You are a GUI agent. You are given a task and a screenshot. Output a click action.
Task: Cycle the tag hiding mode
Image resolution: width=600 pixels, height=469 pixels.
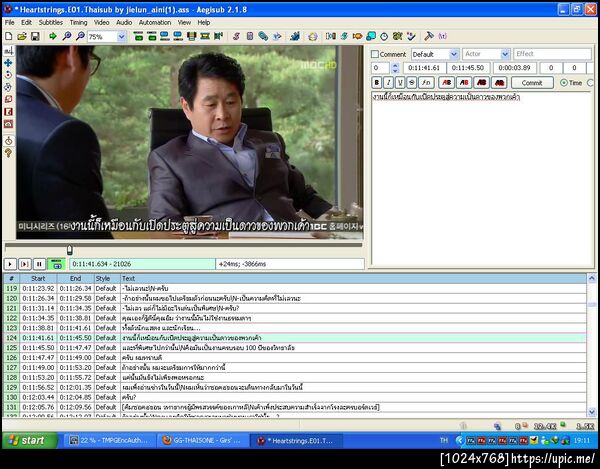(442, 36)
